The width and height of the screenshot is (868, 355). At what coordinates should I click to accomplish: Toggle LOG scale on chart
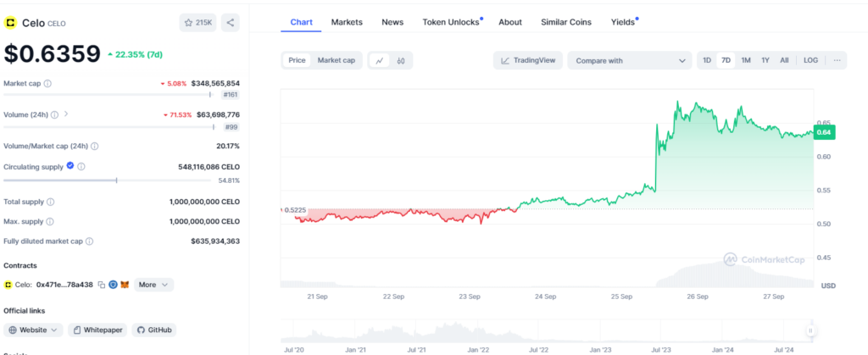pos(811,60)
